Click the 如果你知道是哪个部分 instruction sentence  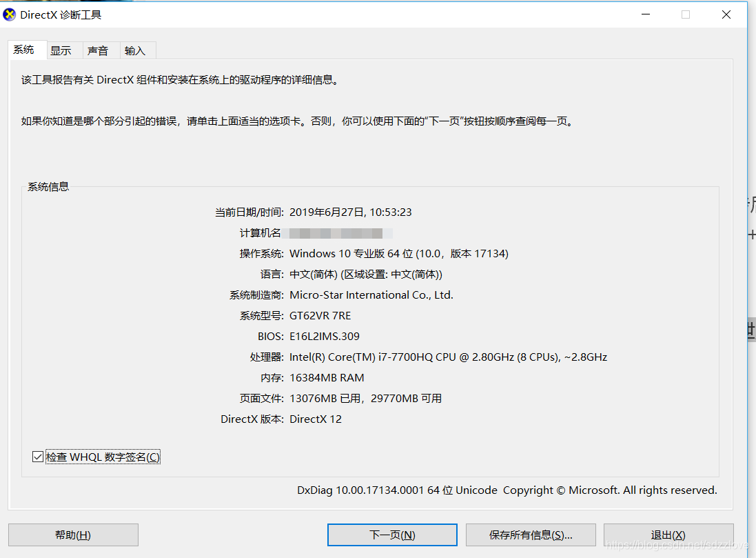[x=298, y=121]
